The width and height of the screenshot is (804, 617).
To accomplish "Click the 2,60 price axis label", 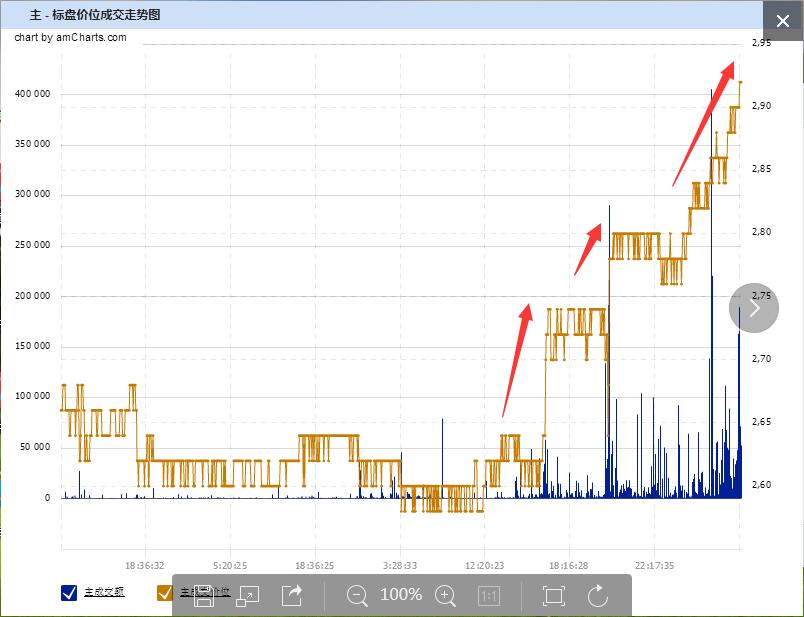I will pyautogui.click(x=761, y=485).
